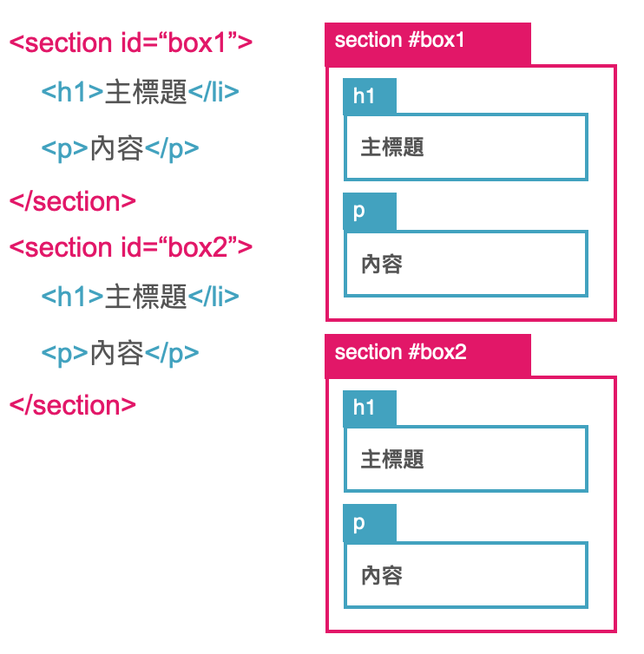Click the blue h1 label inside box1
Screen dimensions: 644x654
pyautogui.click(x=369, y=96)
